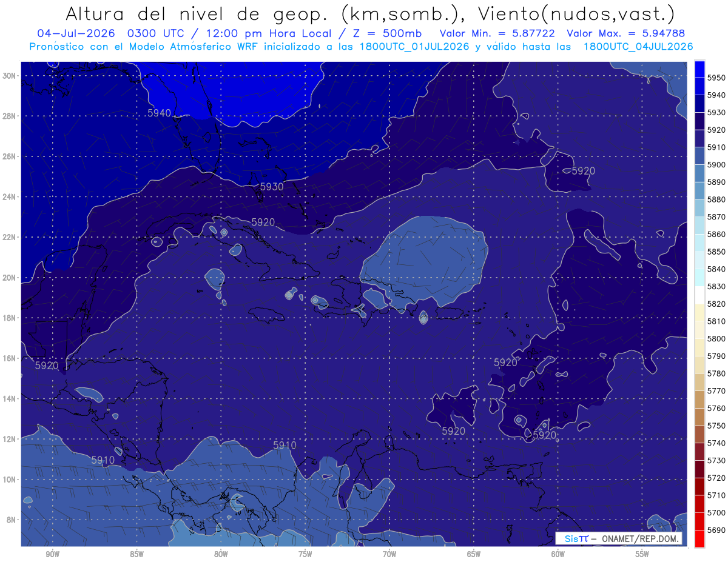This screenshot has height=562, width=728.
Task: Click the 16N latitude axis label
Action: (x=9, y=358)
